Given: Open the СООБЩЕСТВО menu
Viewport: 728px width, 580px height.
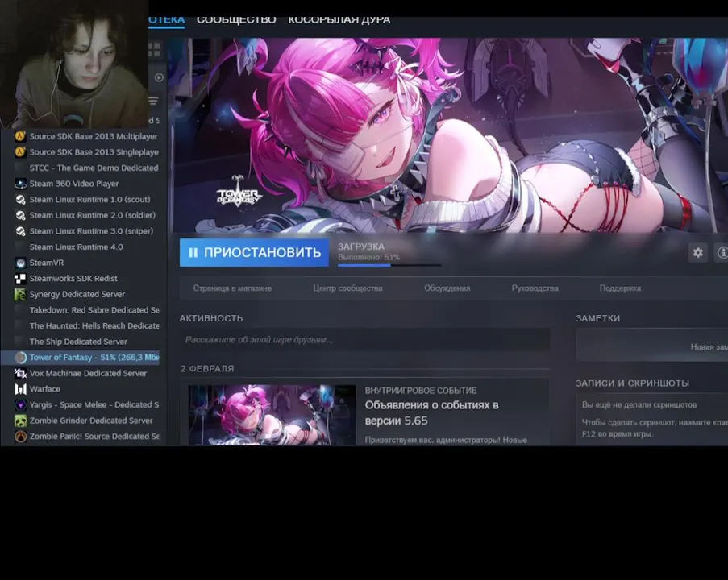Looking at the screenshot, I should [x=236, y=20].
